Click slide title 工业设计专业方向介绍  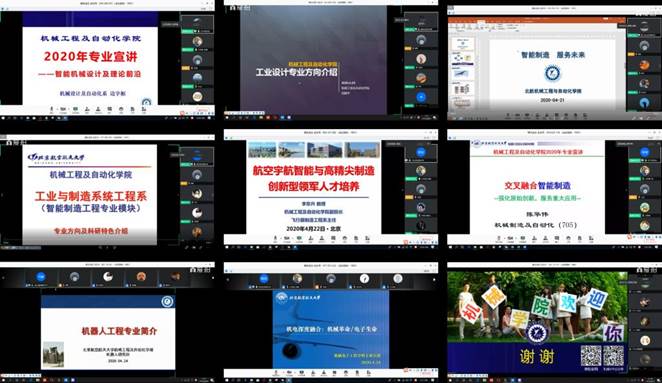pyautogui.click(x=296, y=72)
